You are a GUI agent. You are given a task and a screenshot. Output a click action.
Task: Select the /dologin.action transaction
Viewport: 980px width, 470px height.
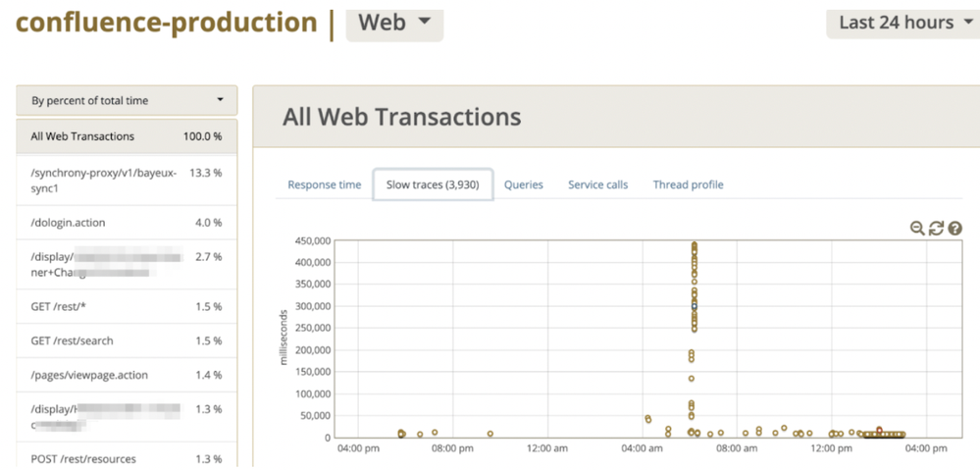127,223
